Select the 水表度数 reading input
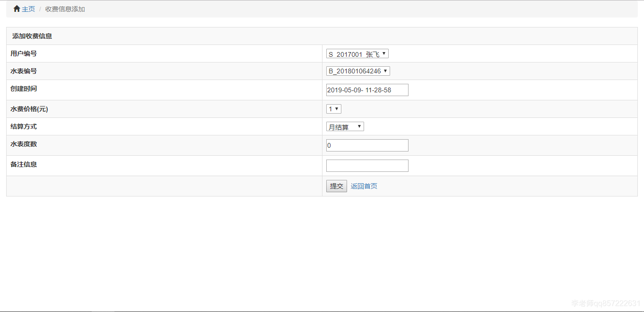The height and width of the screenshot is (312, 644). pyautogui.click(x=367, y=145)
